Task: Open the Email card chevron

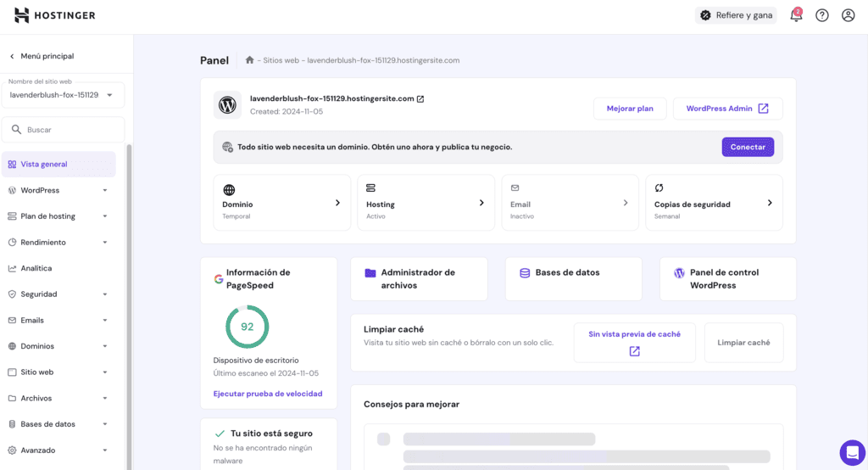Action: (626, 203)
